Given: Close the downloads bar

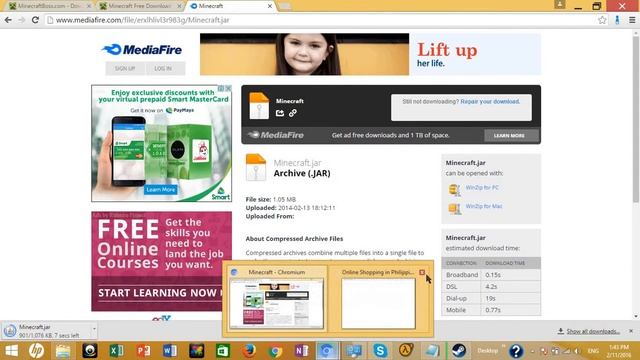Looking at the screenshot, I should pyautogui.click(x=631, y=331).
